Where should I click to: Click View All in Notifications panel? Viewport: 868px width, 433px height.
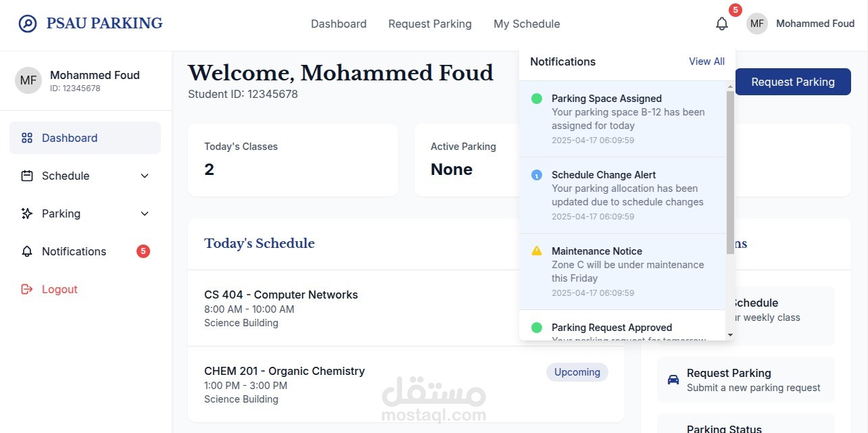point(706,61)
